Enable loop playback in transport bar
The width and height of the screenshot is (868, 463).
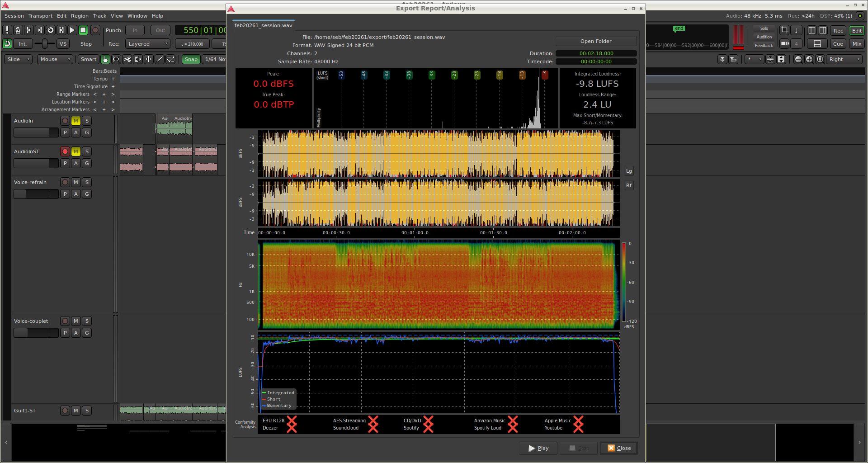50,30
